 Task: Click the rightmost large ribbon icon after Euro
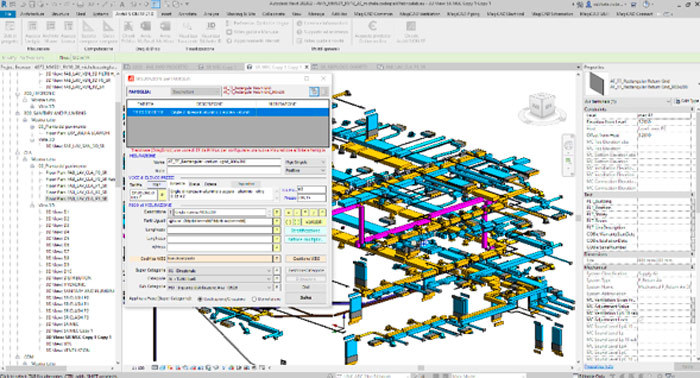click(x=411, y=27)
